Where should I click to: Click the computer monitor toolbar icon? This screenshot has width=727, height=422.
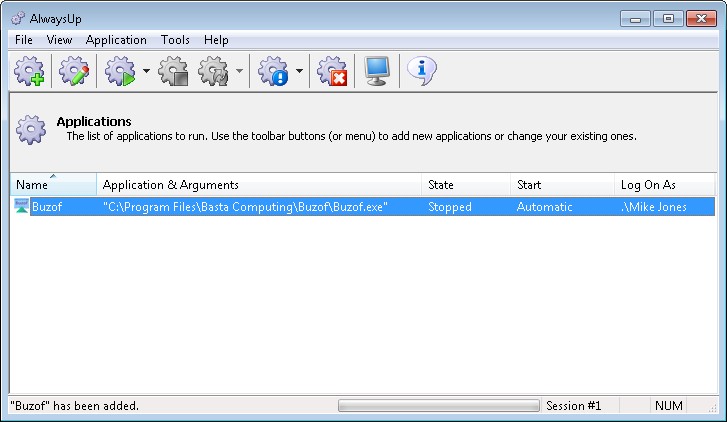point(376,71)
